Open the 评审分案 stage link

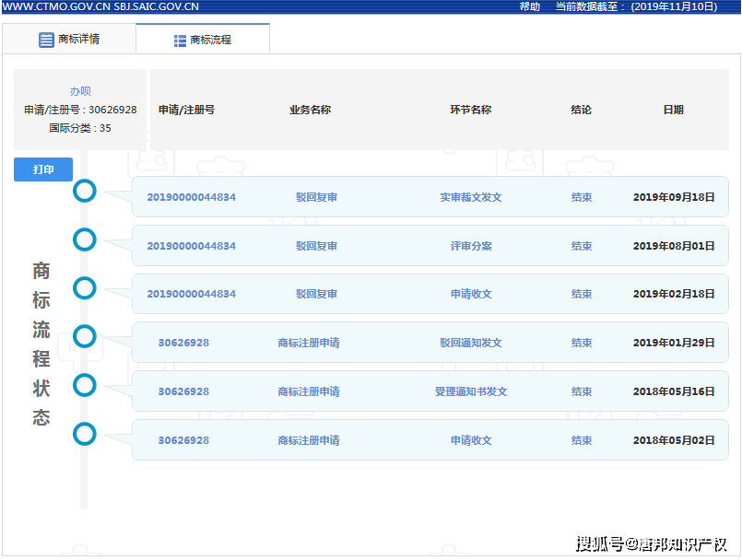(470, 246)
